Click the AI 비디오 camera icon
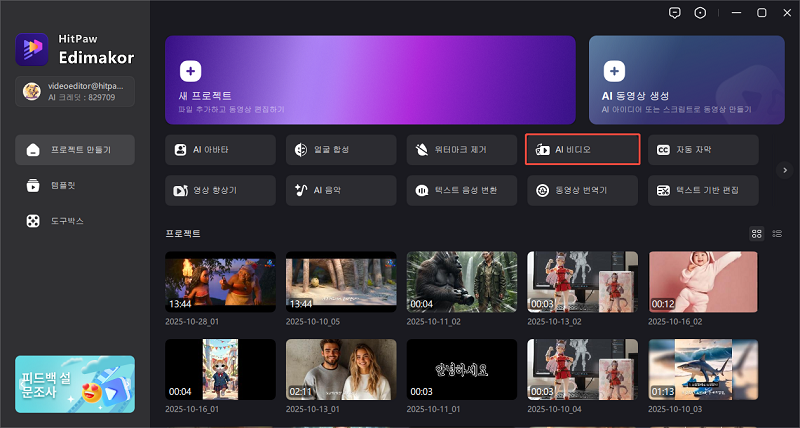This screenshot has height=428, width=800. click(x=542, y=149)
